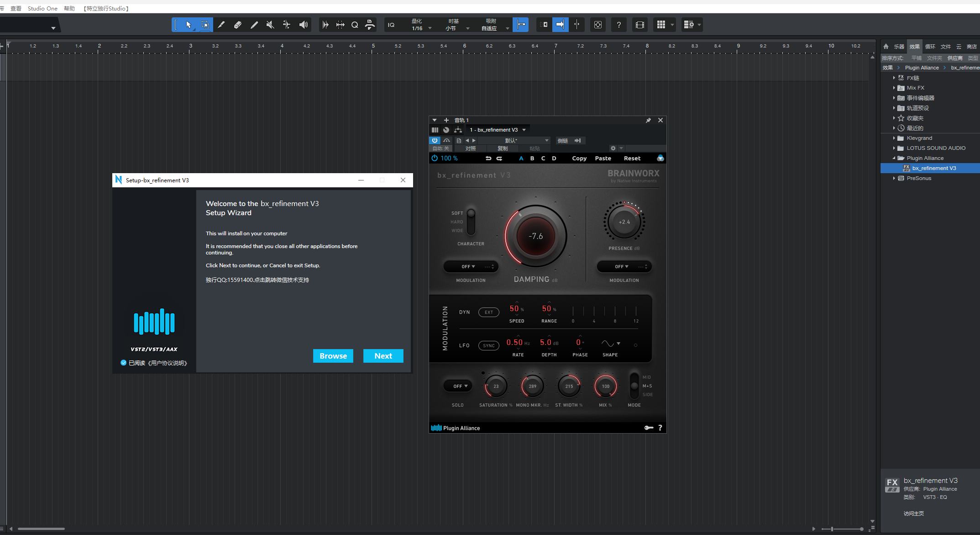The width and height of the screenshot is (980, 535).
Task: Click the 侧链 sidechain button
Action: tap(563, 140)
